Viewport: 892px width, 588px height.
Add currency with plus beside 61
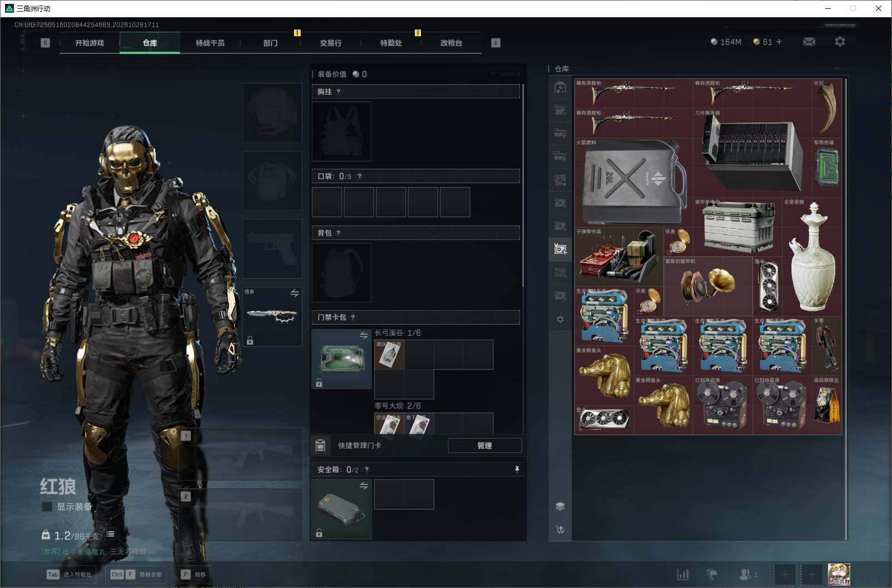pyautogui.click(x=779, y=42)
